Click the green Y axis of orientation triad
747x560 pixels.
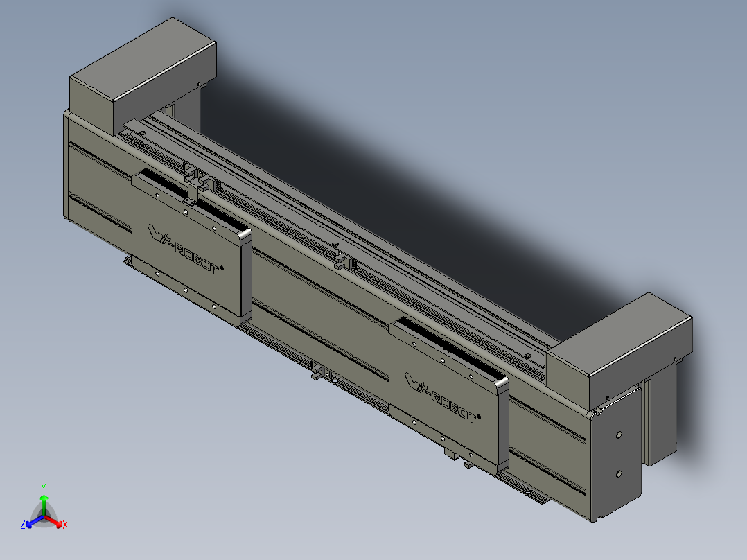(44, 505)
